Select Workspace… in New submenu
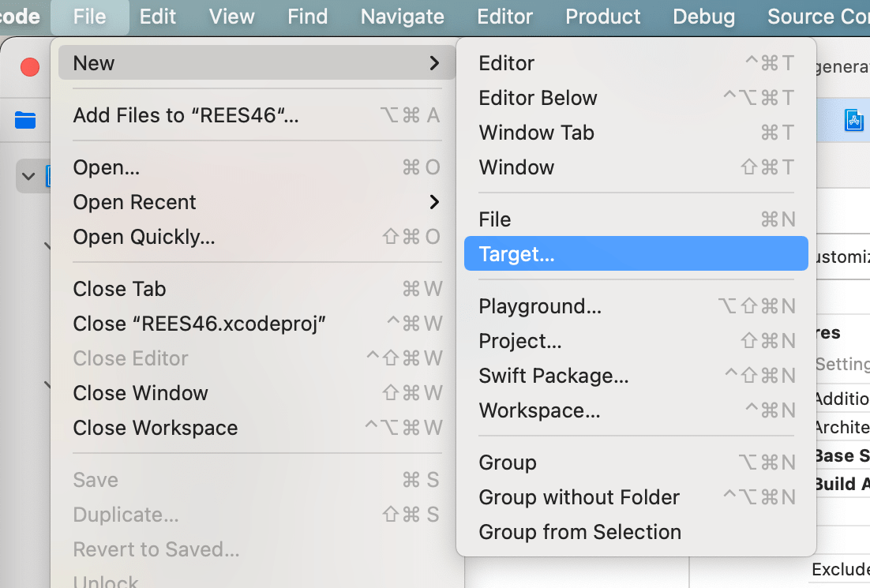This screenshot has height=588, width=870. [539, 410]
